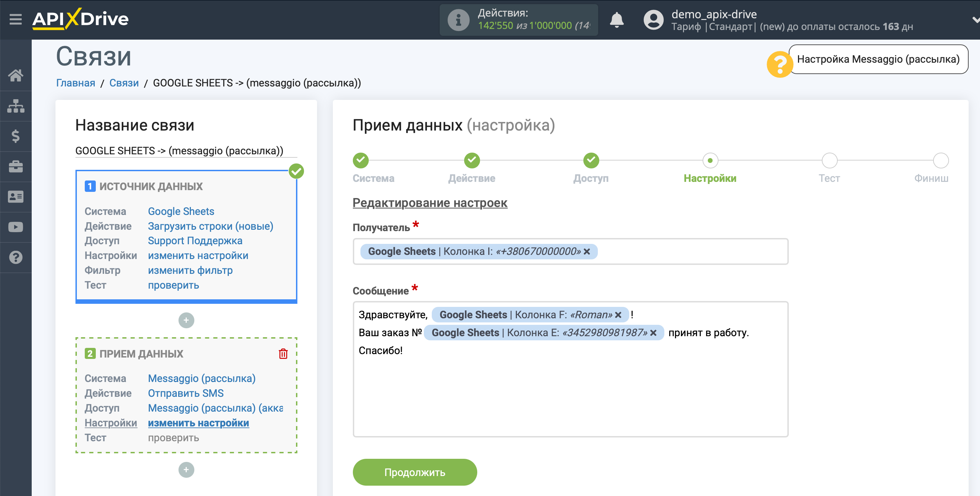Open Отправить SMS action link
Screen dimensions: 980x496
(x=186, y=393)
